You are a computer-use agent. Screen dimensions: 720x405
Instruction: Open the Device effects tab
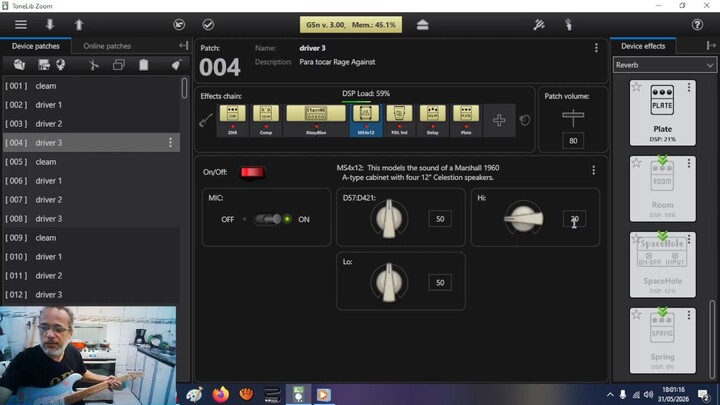[643, 46]
